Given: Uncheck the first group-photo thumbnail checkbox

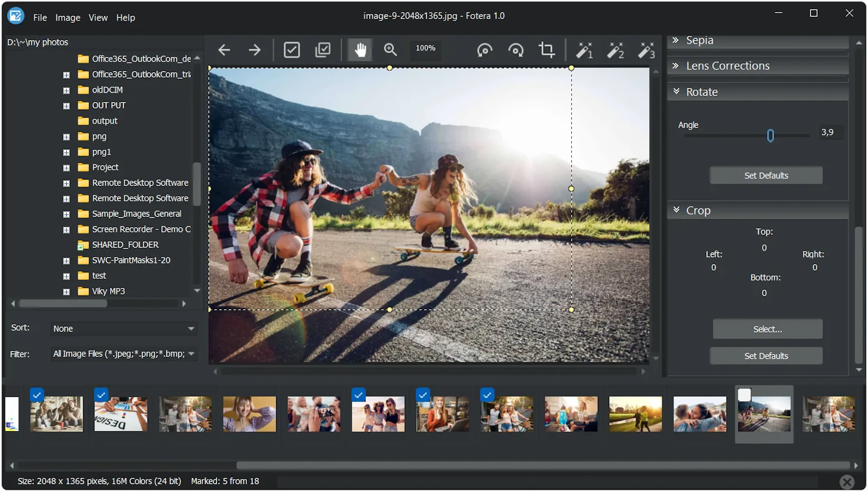Looking at the screenshot, I should click(37, 395).
